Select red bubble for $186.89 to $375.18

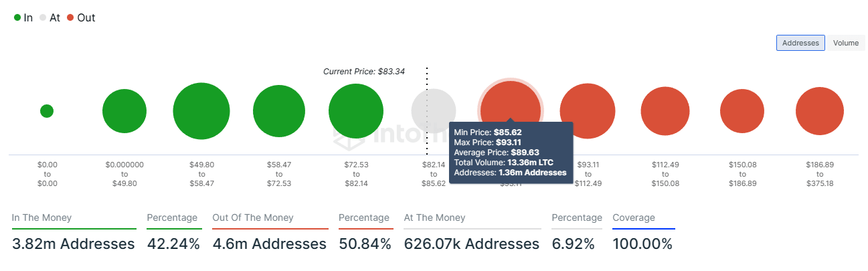[x=820, y=111]
